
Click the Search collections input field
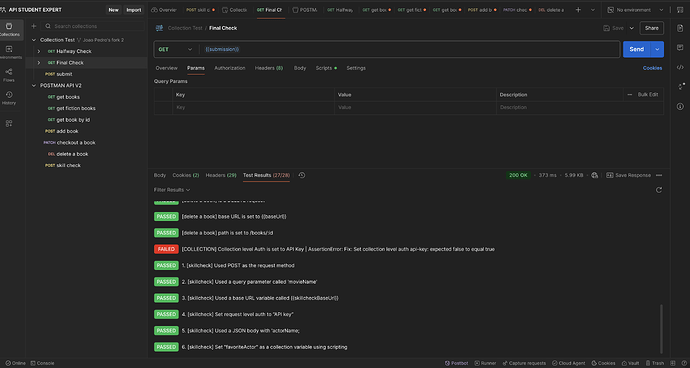tap(92, 26)
